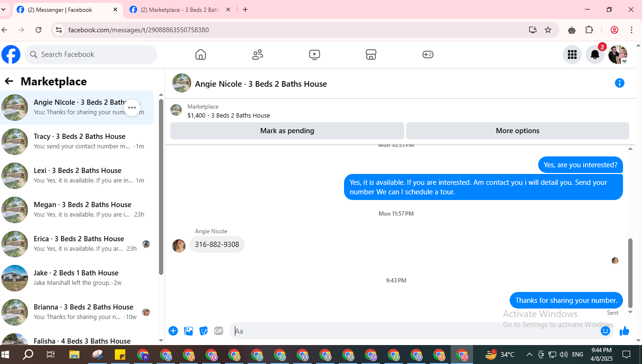The width and height of the screenshot is (642, 364).
Task: Open Jake 2 Beds 1 Bath conversation
Action: pyautogui.click(x=77, y=278)
